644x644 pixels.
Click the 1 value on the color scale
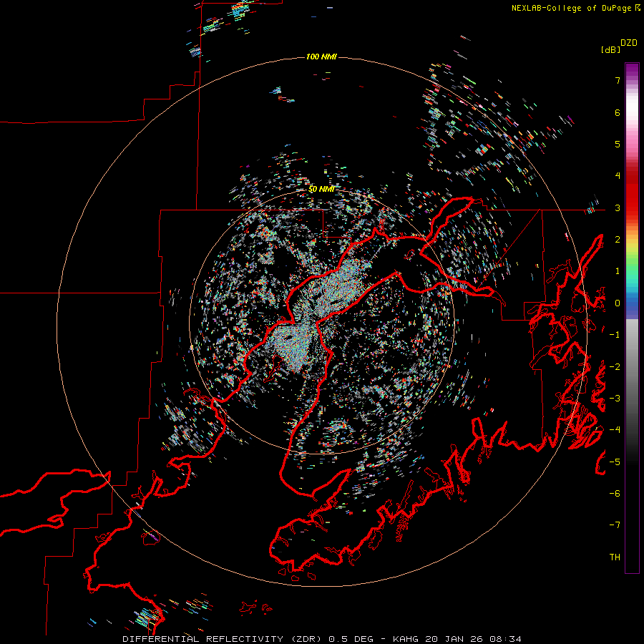pos(618,271)
